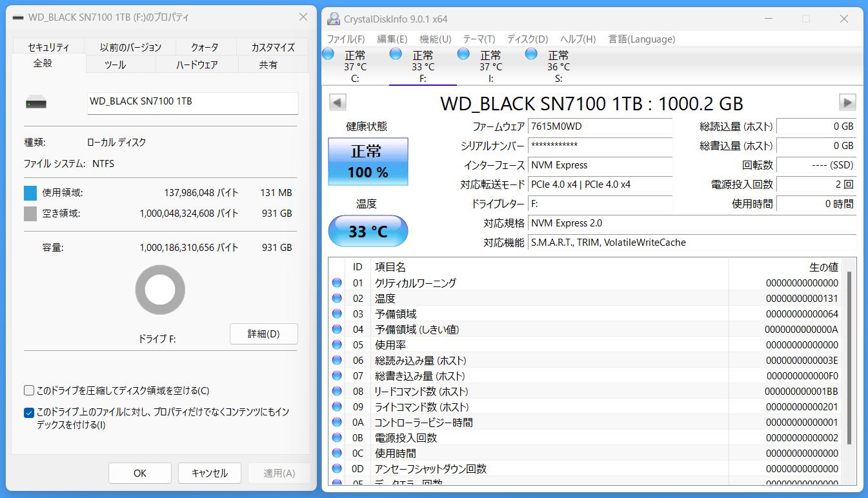Image resolution: width=868 pixels, height=498 pixels.
Task: Click the blue orb for コントローラービジー時間
Action: (x=337, y=422)
